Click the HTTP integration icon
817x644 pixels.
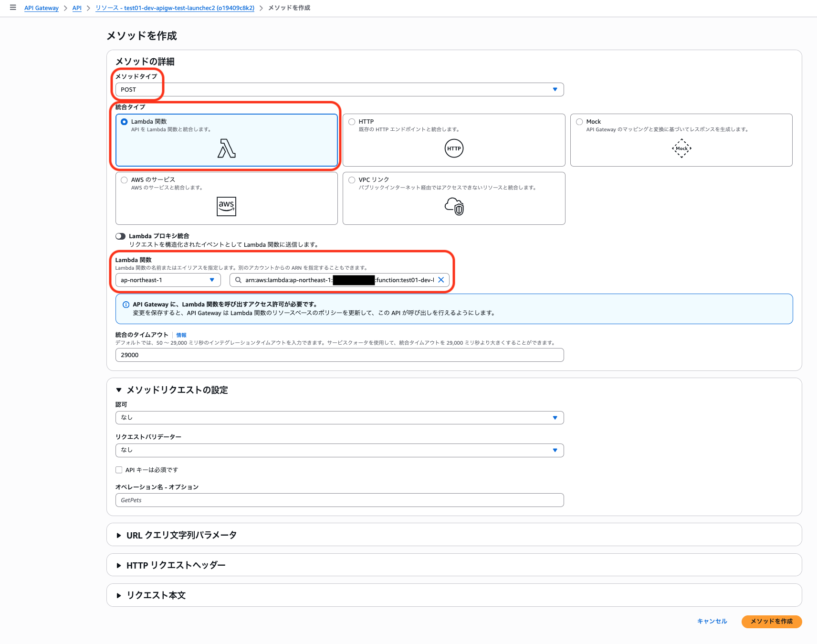coord(454,148)
